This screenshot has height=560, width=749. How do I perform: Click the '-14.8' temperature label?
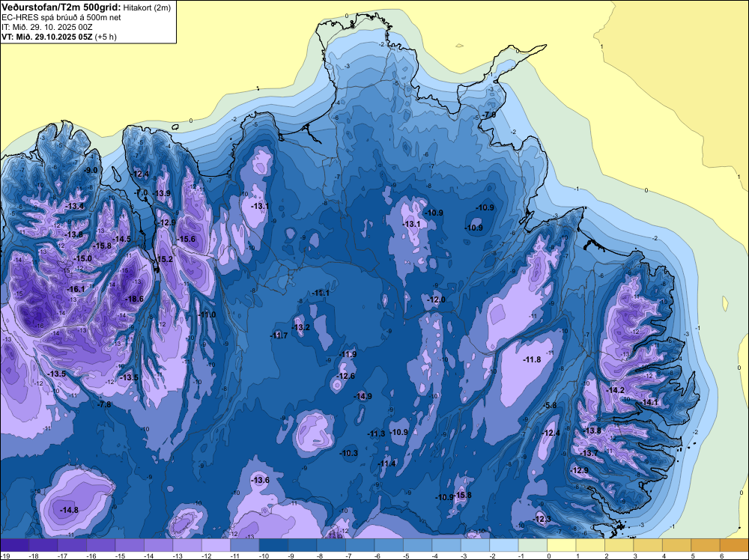(69, 511)
